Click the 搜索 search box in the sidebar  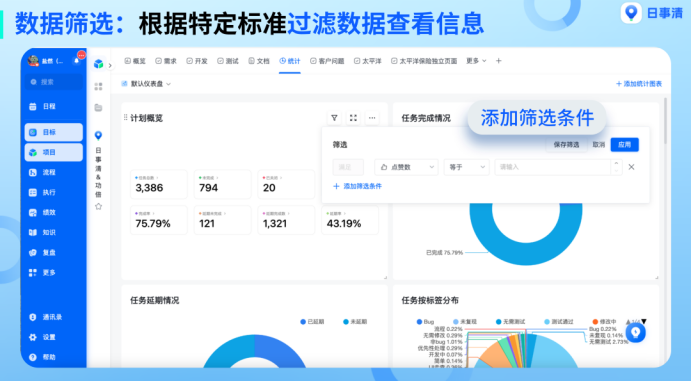coord(54,82)
